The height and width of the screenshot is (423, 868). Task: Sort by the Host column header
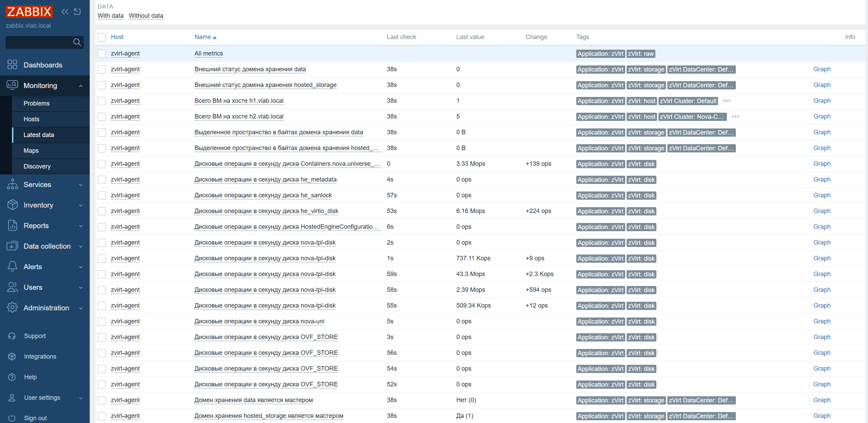tap(117, 37)
